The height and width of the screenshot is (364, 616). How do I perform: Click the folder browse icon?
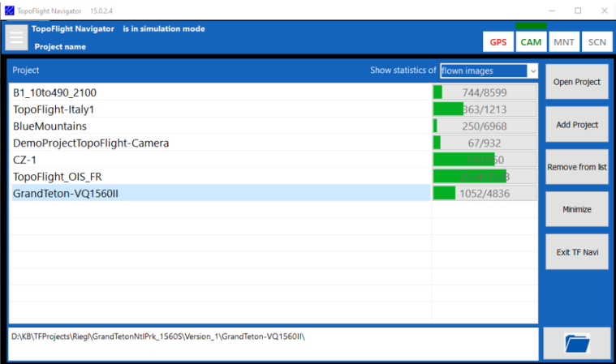[577, 344]
